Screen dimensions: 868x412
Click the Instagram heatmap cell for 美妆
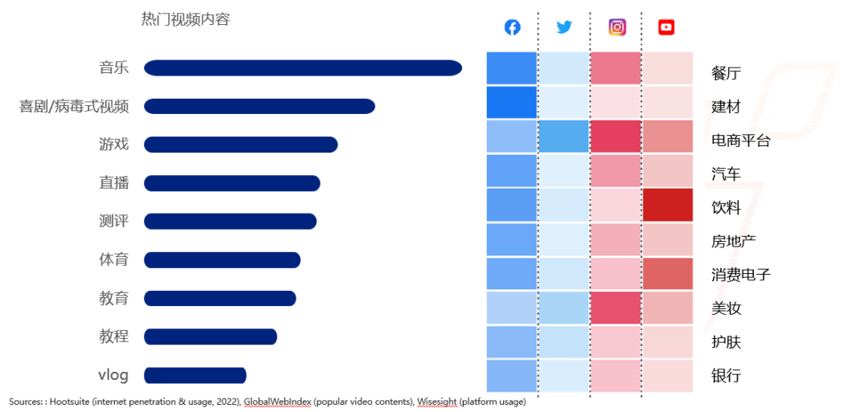coord(616,308)
